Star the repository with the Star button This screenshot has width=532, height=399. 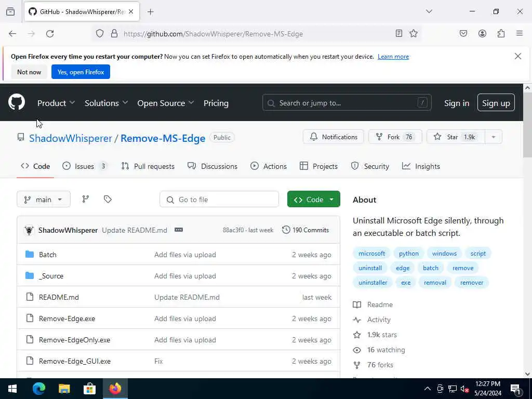456,137
